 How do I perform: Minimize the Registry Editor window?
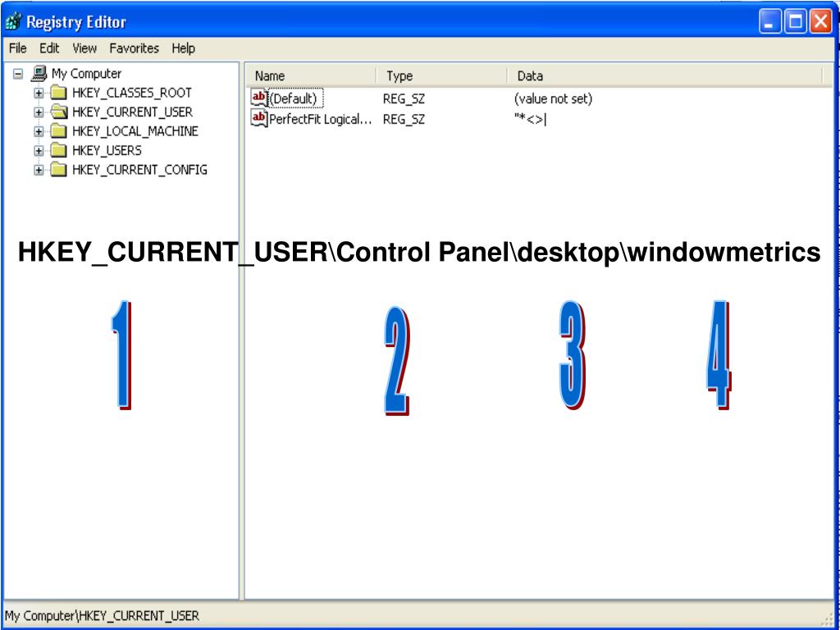pyautogui.click(x=769, y=22)
